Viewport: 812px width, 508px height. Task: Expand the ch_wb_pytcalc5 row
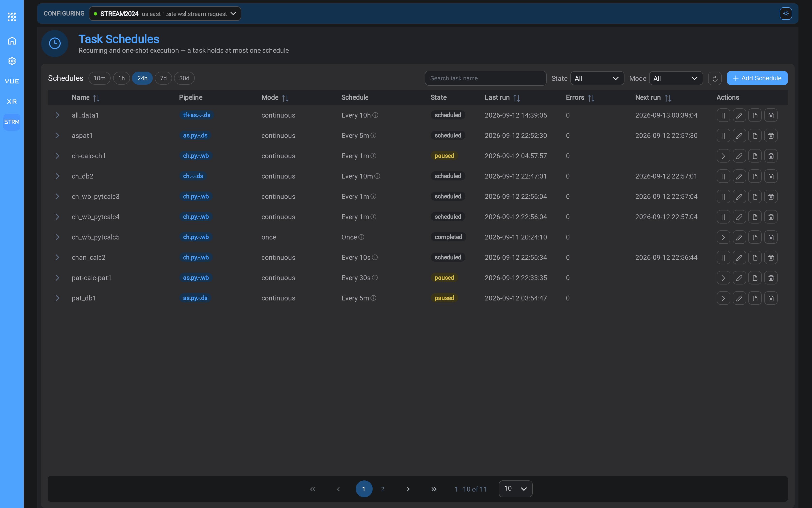click(57, 237)
